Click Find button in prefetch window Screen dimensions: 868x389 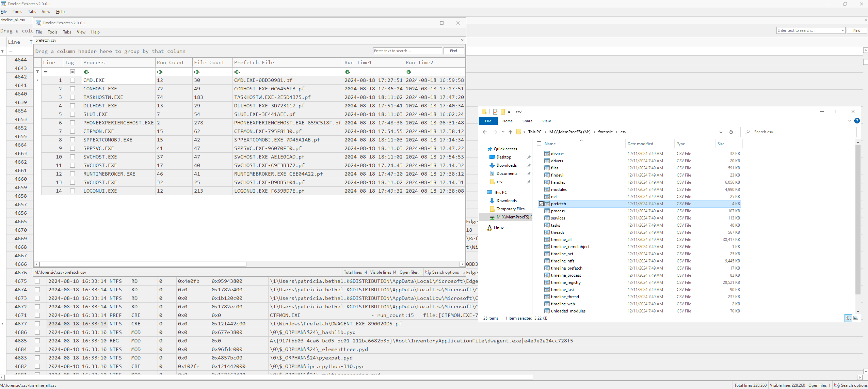point(453,51)
